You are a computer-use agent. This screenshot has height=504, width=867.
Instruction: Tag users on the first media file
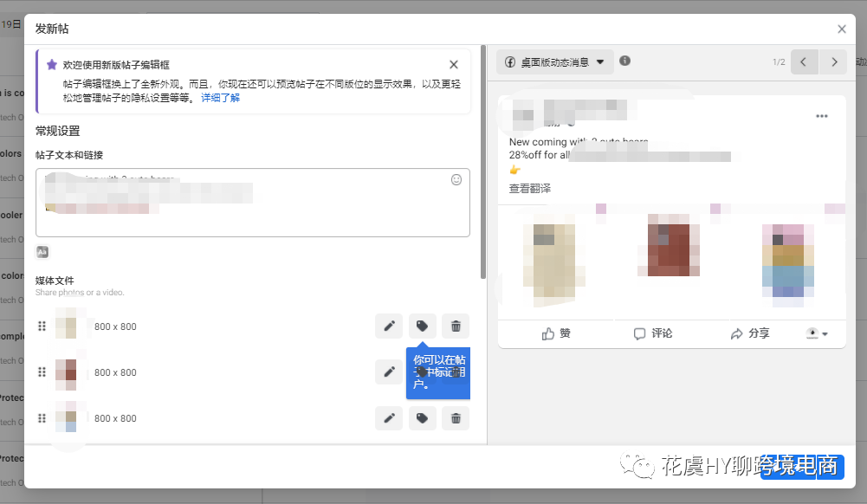click(x=422, y=326)
